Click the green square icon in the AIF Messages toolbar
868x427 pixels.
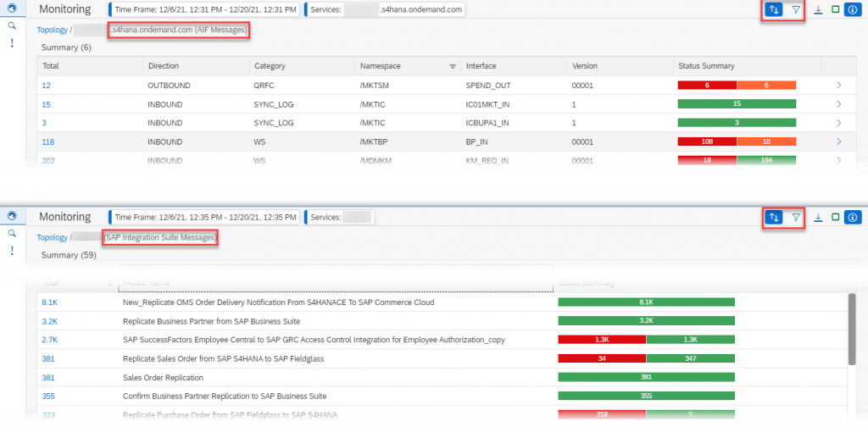click(x=836, y=9)
